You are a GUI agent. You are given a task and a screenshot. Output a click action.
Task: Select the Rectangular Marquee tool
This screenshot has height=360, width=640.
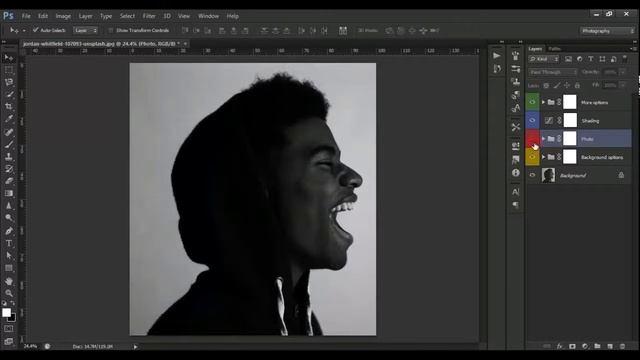point(9,70)
